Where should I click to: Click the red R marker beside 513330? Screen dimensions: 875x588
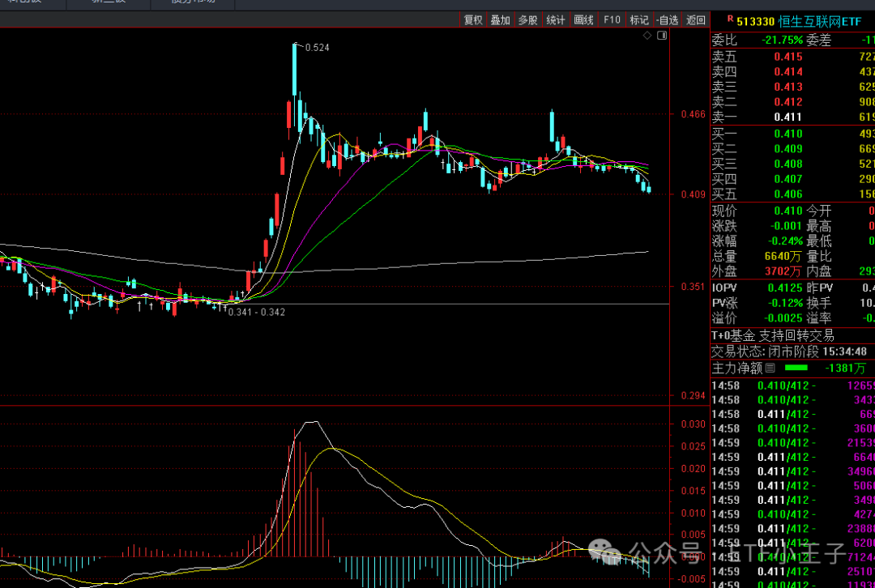730,19
